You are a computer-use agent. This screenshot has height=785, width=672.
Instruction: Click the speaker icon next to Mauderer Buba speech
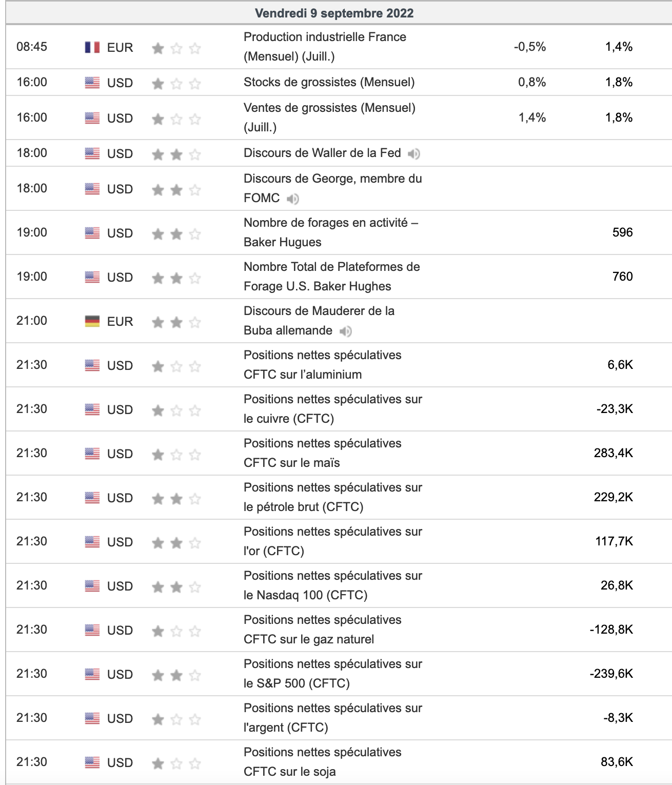[346, 331]
